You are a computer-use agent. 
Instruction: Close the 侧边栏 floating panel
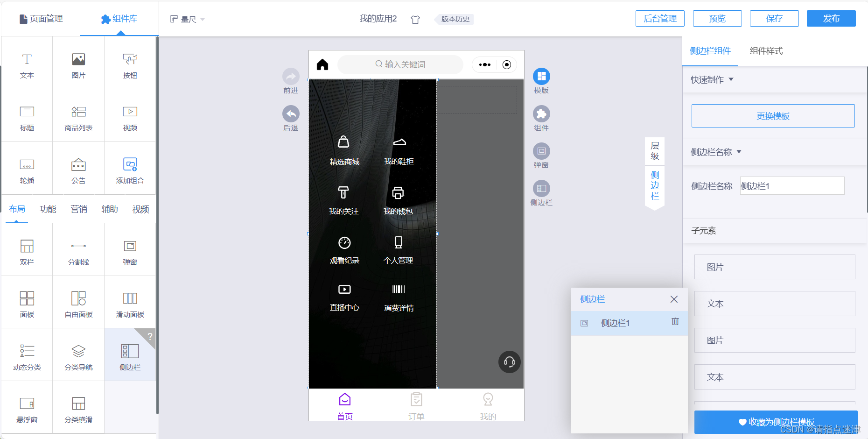click(674, 299)
